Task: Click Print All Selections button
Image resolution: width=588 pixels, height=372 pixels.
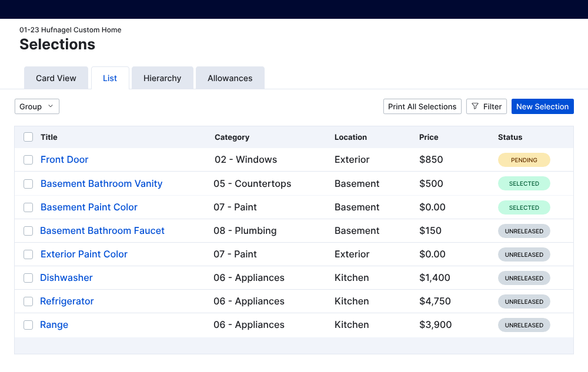Action: [x=422, y=106]
